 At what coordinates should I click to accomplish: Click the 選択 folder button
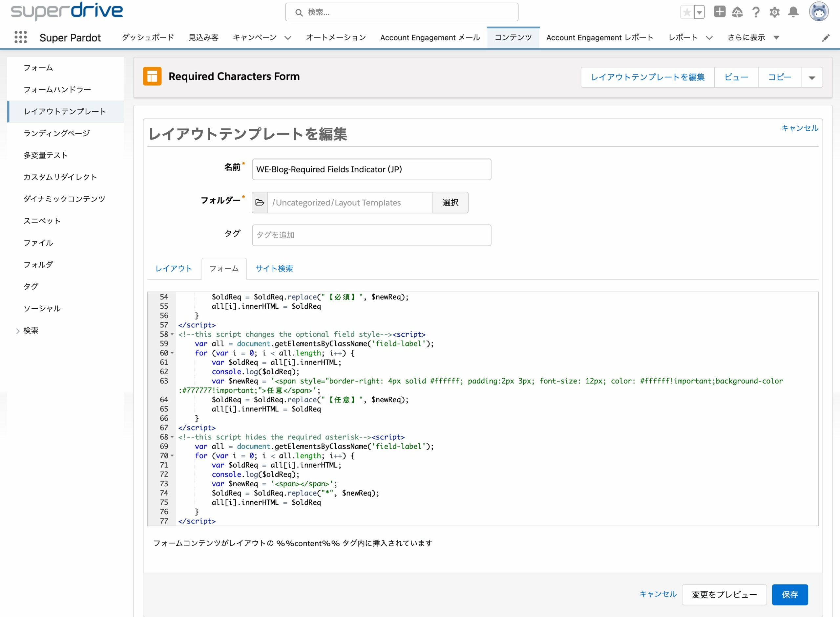[451, 202]
